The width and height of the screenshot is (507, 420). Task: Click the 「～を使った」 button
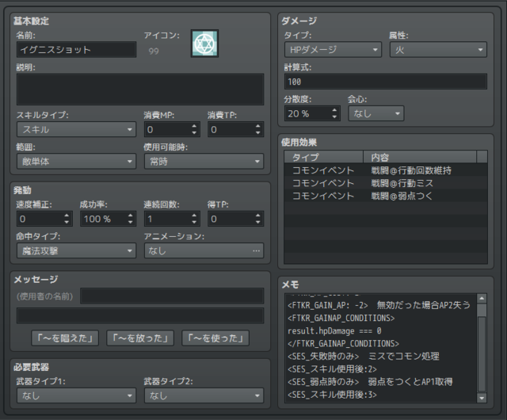[x=215, y=338]
